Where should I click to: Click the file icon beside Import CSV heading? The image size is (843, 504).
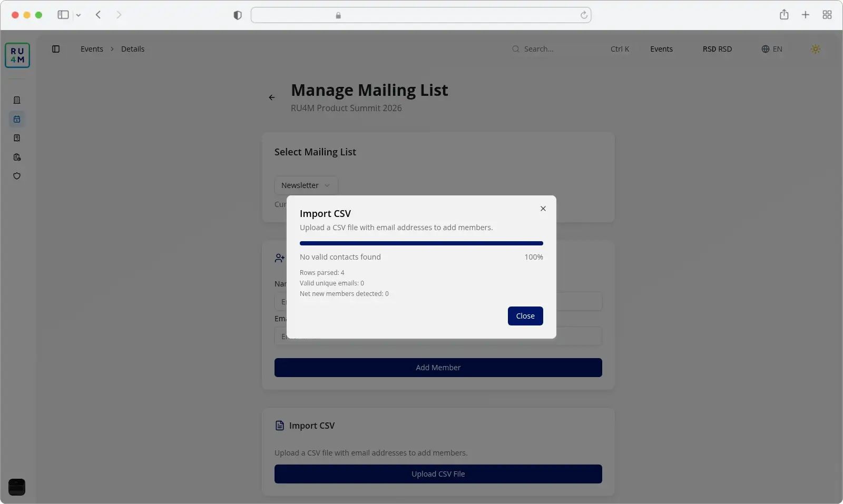point(280,426)
